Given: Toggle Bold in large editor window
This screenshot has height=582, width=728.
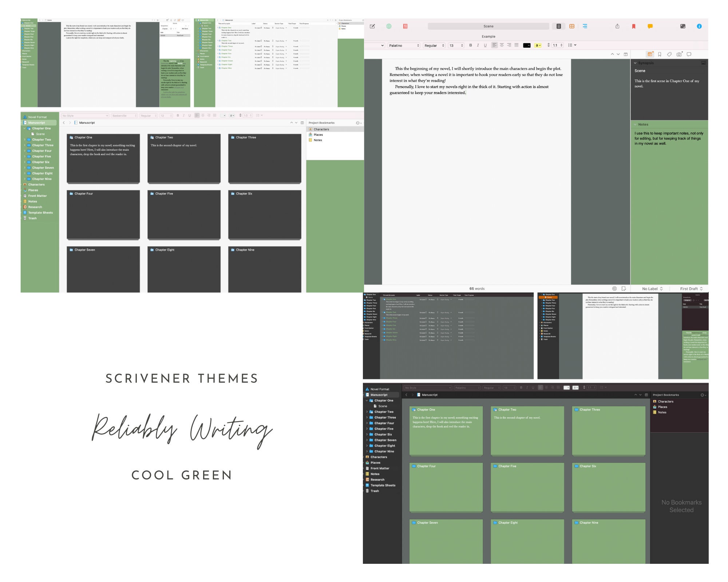Looking at the screenshot, I should (471, 45).
